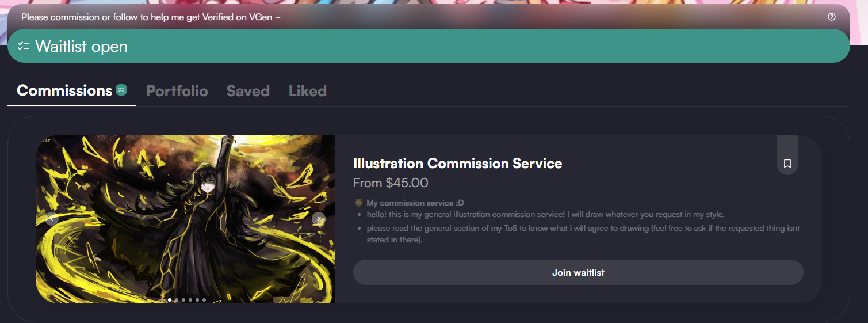This screenshot has width=868, height=323.
Task: Click the green badge beside Commissions
Action: tap(121, 90)
